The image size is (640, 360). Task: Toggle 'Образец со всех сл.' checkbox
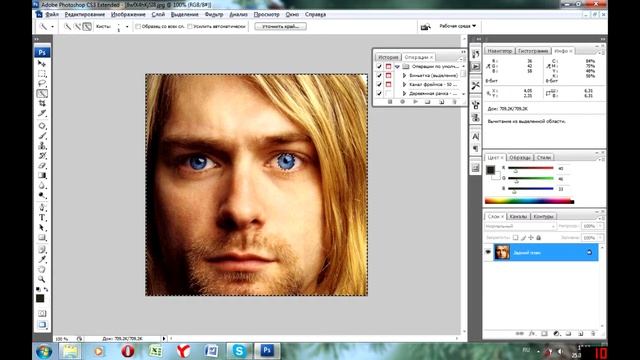[x=138, y=27]
